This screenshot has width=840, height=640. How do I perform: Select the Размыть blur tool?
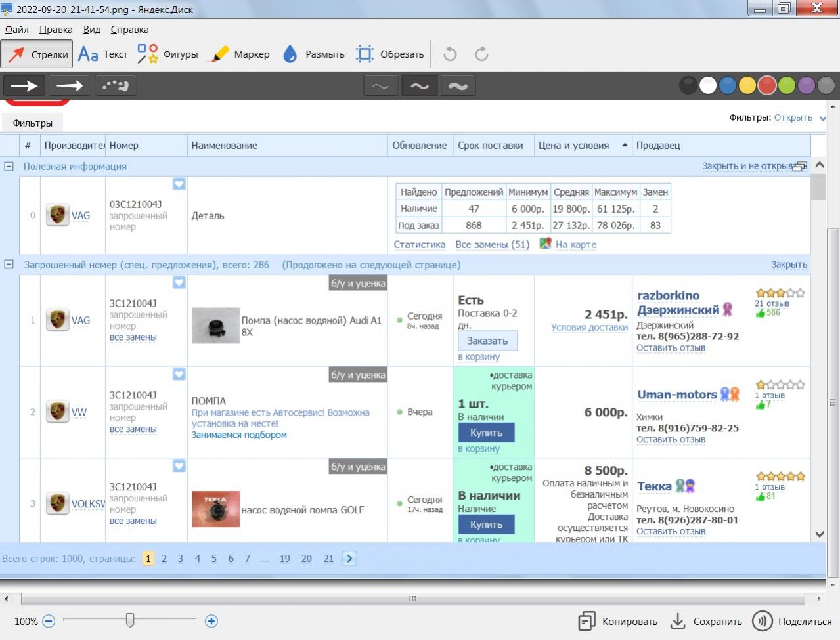(x=313, y=54)
